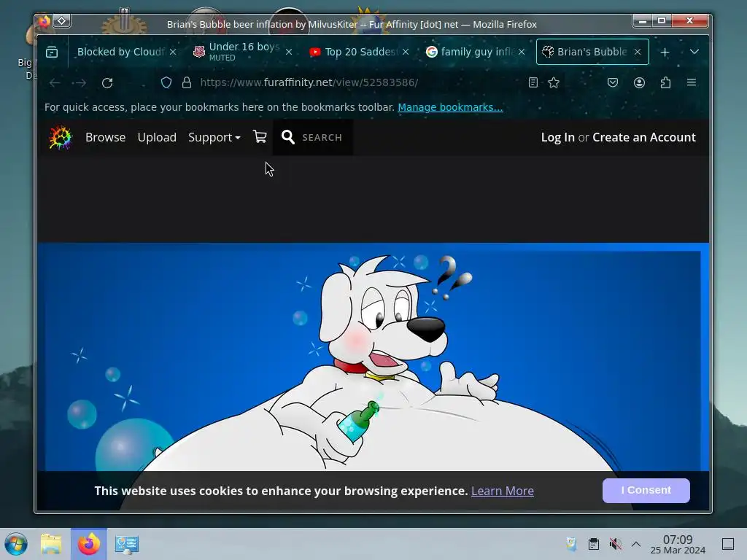The height and width of the screenshot is (560, 747).
Task: Go back to the previous page
Action: pos(55,83)
